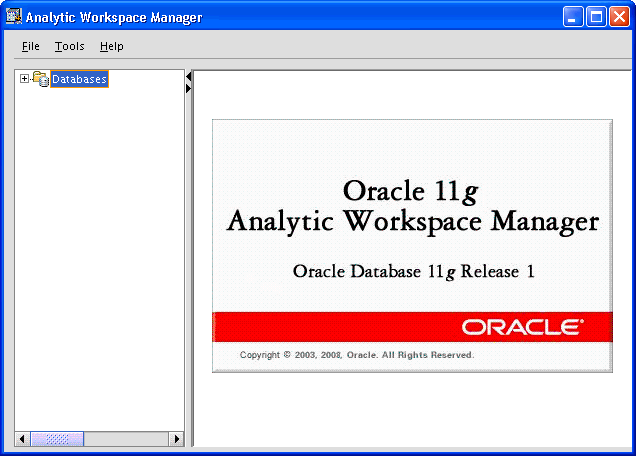Maximize the Analytic Workspace Manager window
The height and width of the screenshot is (456, 636).
click(x=596, y=17)
